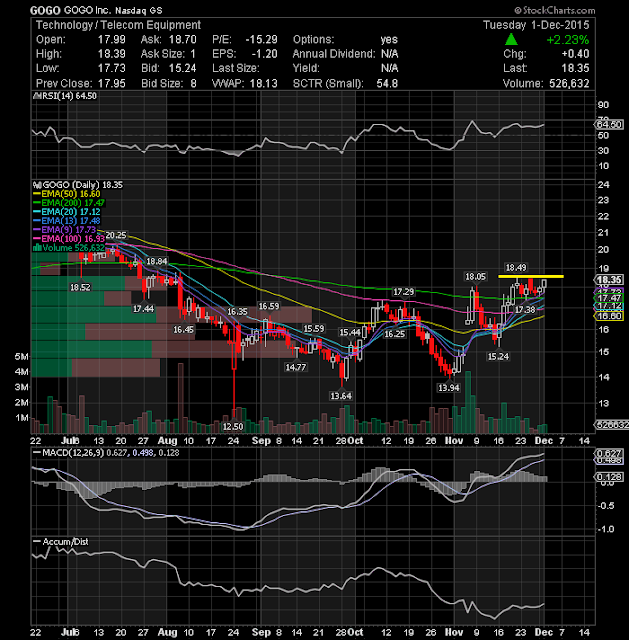Click the Ask value 18.70
The height and width of the screenshot is (640, 629).
coord(182,40)
